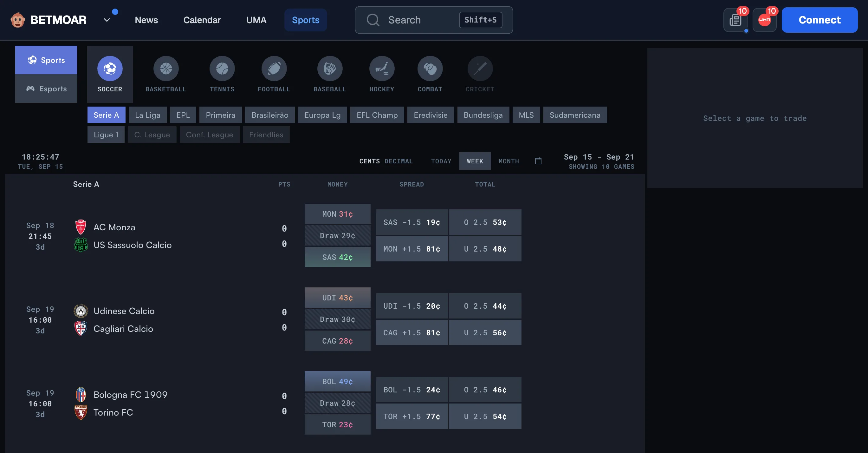Select the Hockey sport icon
This screenshot has height=453, width=868.
[x=382, y=69]
